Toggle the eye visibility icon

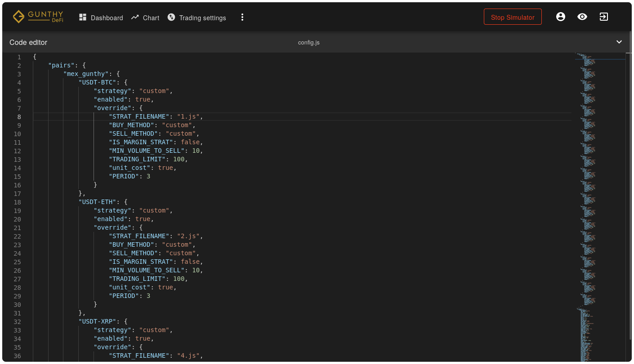(x=582, y=17)
